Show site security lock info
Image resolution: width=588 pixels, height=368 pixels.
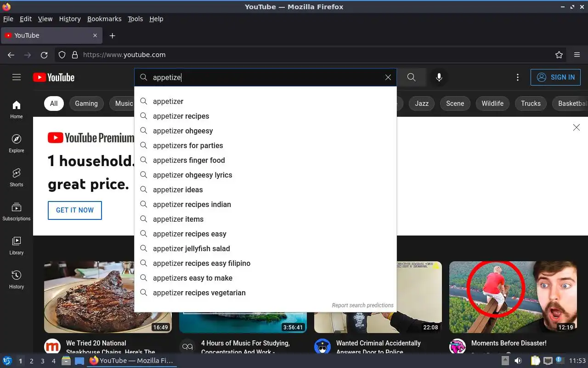click(75, 55)
